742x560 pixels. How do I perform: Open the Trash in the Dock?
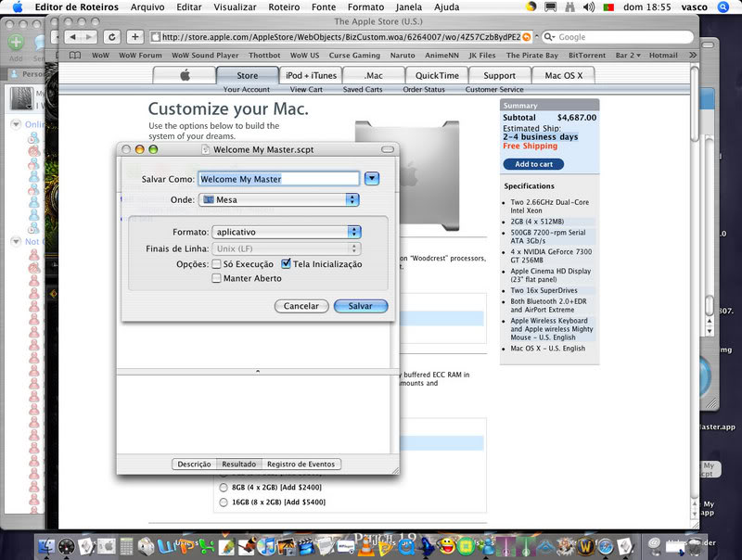pos(694,546)
